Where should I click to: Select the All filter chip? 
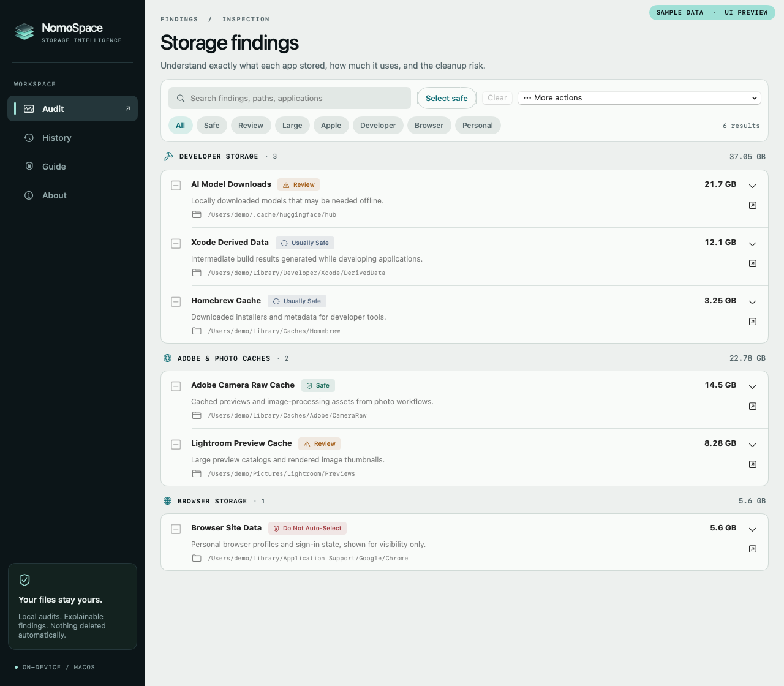pos(180,126)
